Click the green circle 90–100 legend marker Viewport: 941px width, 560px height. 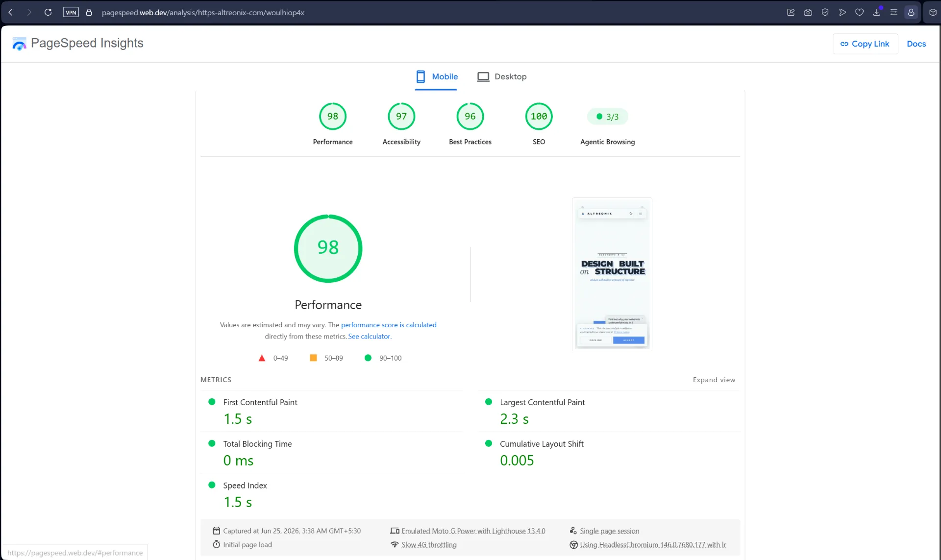pos(368,358)
